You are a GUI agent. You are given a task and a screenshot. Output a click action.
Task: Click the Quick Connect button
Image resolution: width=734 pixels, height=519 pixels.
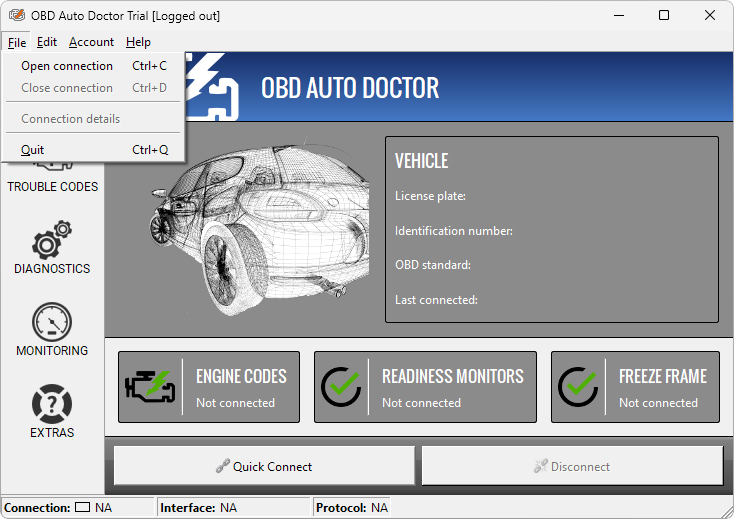264,466
